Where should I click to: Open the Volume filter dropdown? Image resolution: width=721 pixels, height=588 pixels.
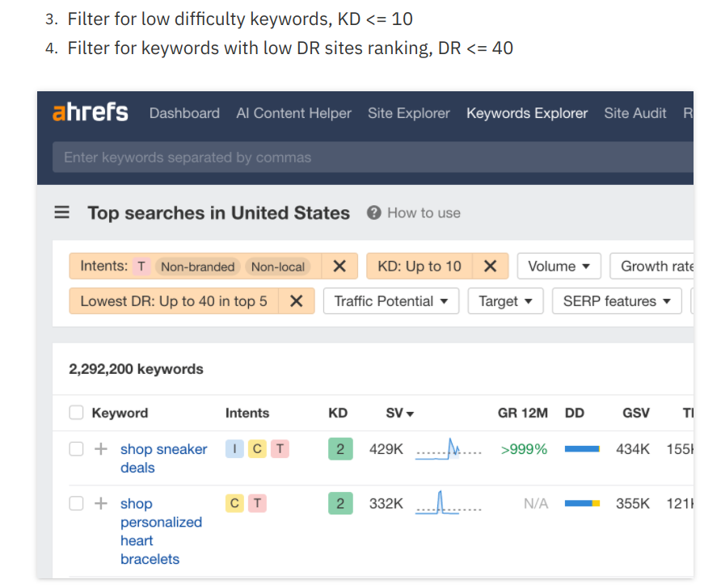coord(559,266)
